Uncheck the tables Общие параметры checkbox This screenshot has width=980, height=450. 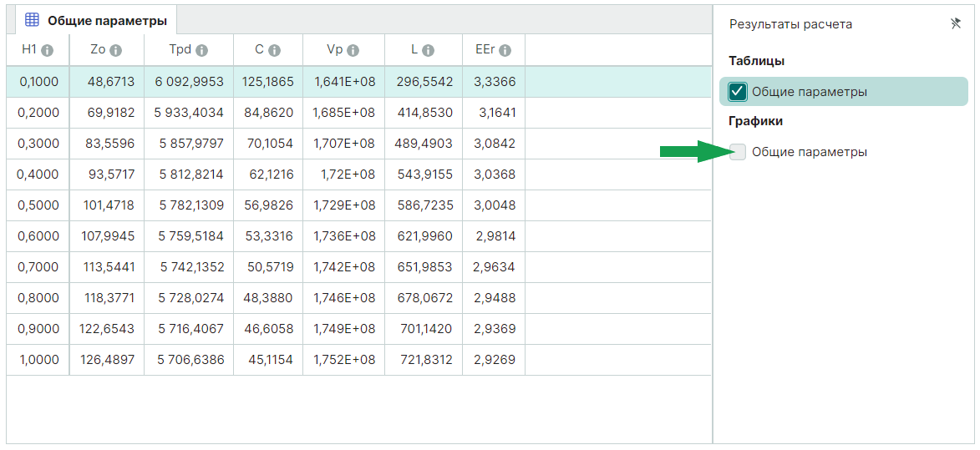click(x=738, y=92)
